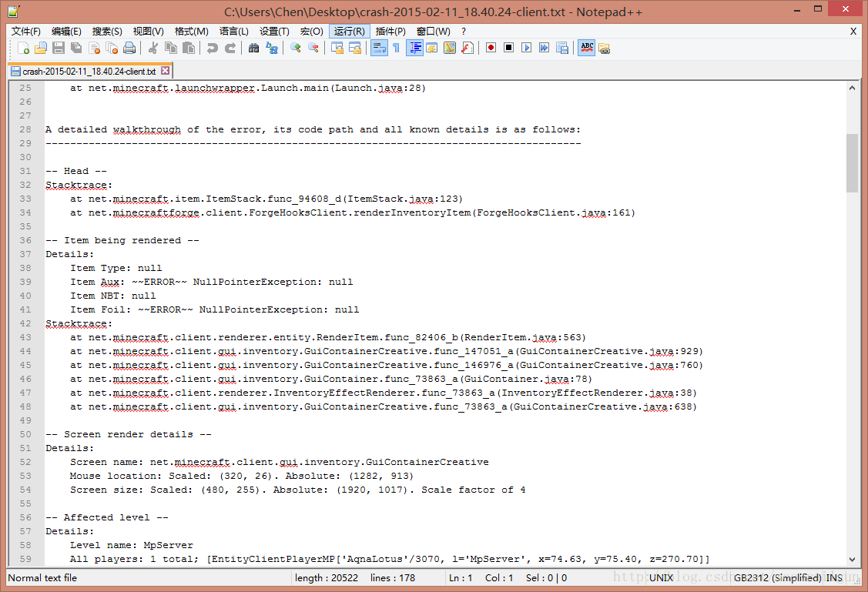Toggle word wrap toolbar button

tap(379, 48)
